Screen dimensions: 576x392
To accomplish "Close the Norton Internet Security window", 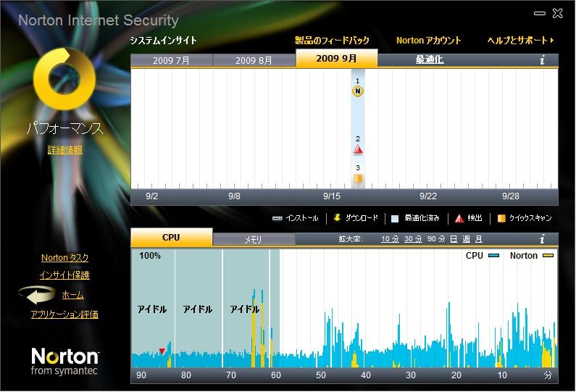I will [558, 13].
